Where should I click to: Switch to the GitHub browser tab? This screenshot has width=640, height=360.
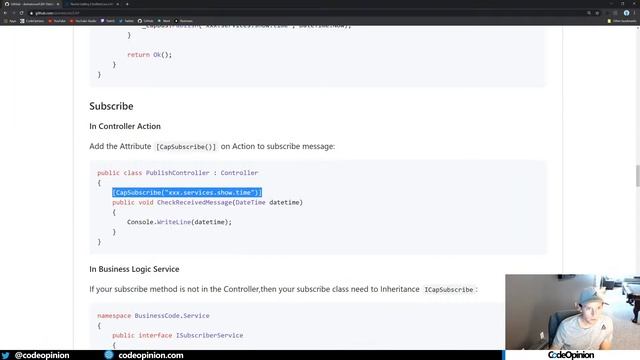(x=32, y=4)
